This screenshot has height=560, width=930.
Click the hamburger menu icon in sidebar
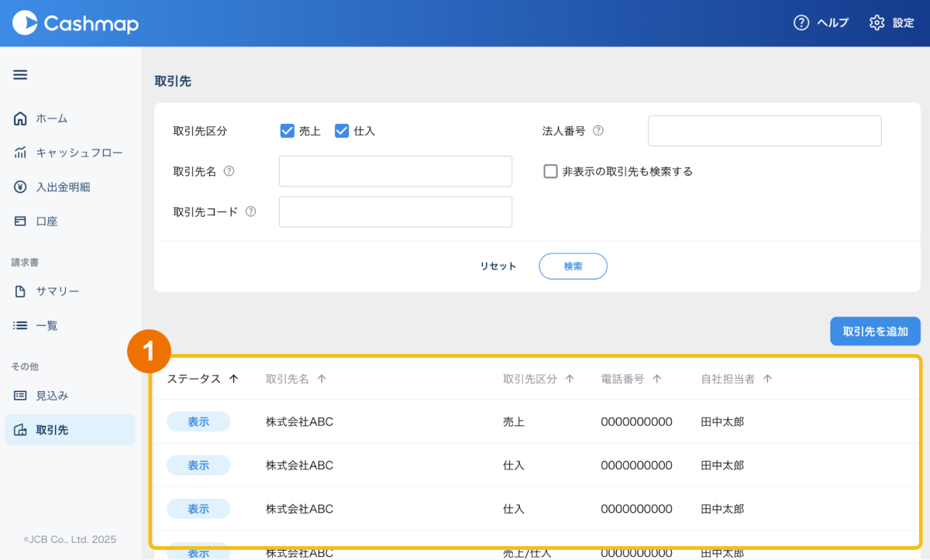pyautogui.click(x=20, y=75)
